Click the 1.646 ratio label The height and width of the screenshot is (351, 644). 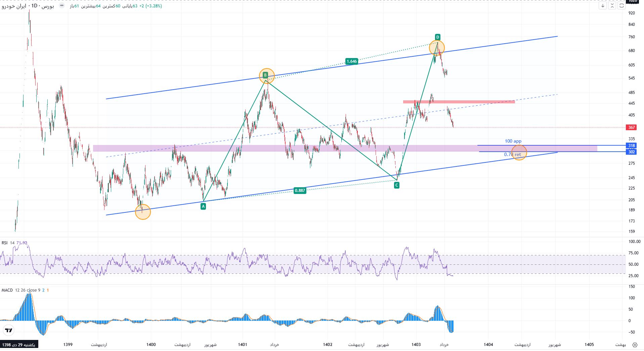351,61
